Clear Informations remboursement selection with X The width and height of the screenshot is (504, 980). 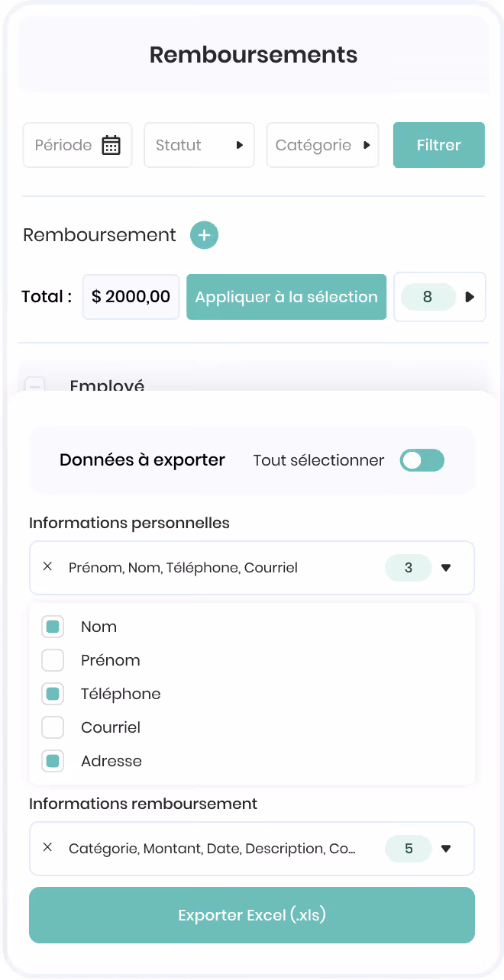tap(47, 848)
